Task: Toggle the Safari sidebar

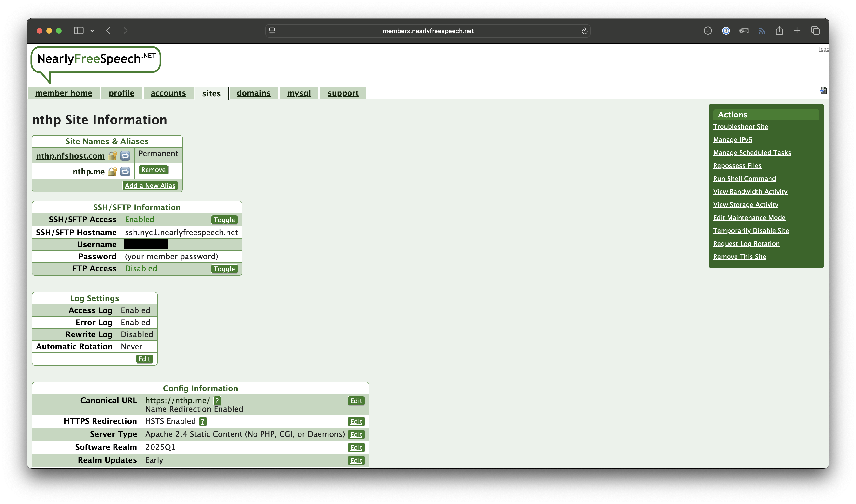Action: point(79,31)
